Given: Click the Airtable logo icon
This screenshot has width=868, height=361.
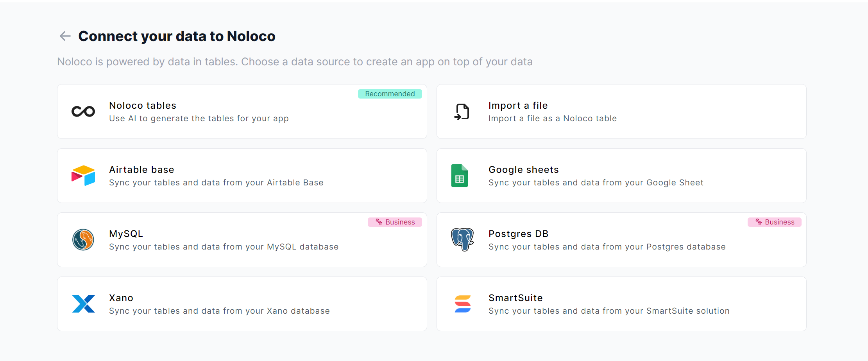Looking at the screenshot, I should [x=83, y=176].
